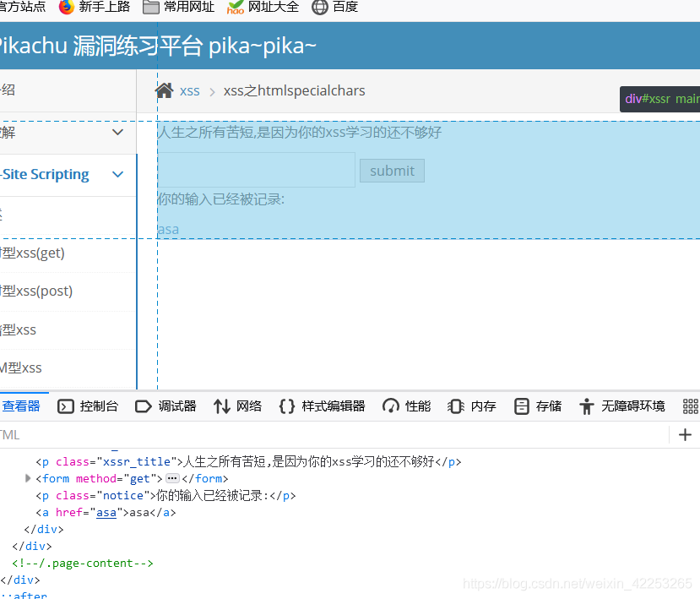
Task: Click the grid icon at devtools toolbar end
Action: point(691,406)
